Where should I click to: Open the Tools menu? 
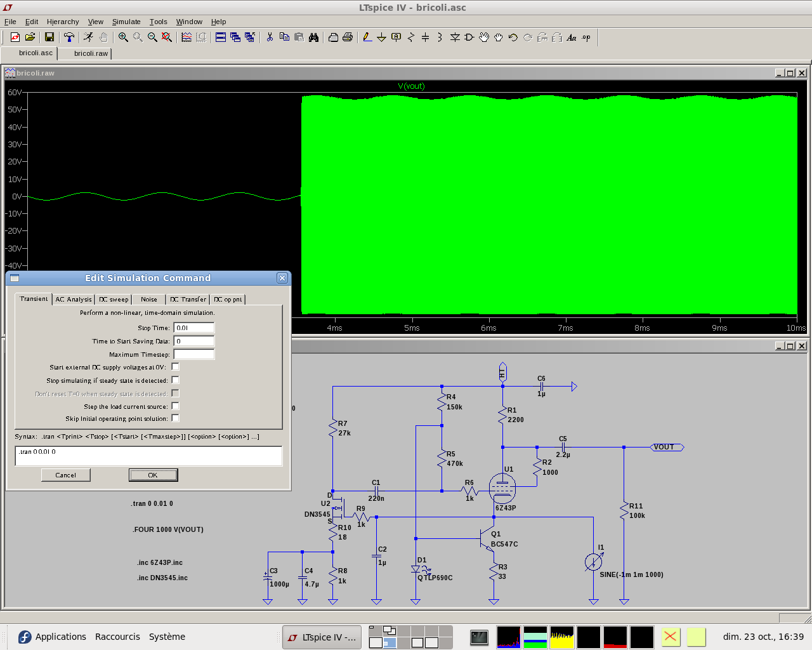click(x=158, y=22)
